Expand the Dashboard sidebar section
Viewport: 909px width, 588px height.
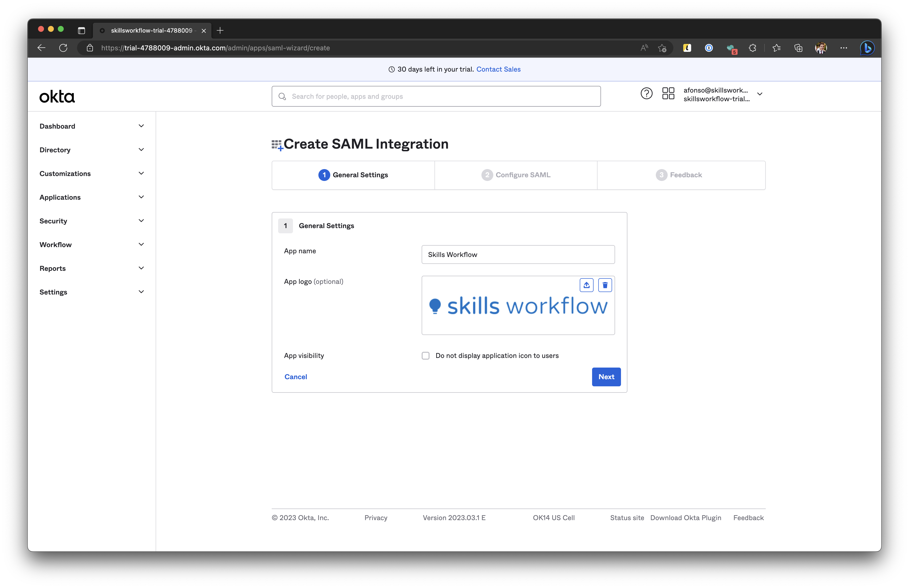[x=92, y=126]
